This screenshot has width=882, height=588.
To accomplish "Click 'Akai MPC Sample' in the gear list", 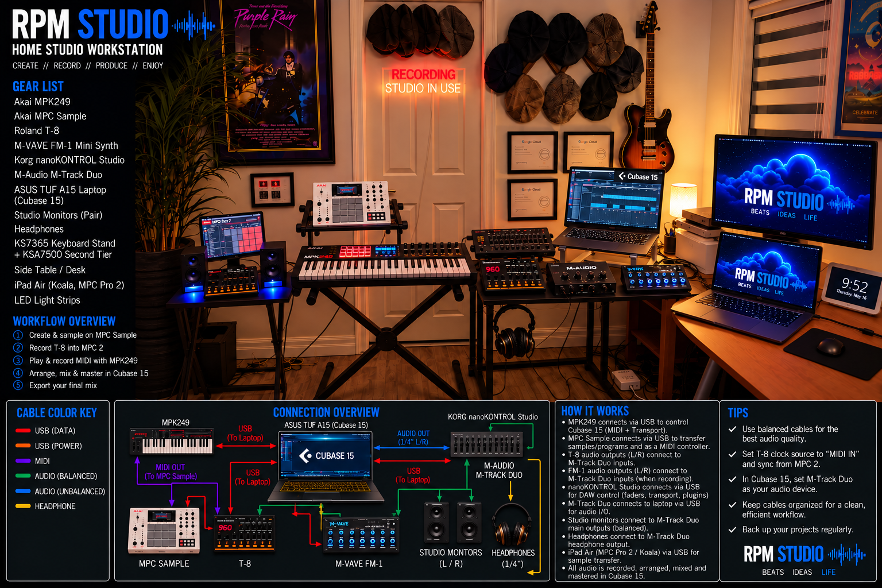I will [51, 116].
